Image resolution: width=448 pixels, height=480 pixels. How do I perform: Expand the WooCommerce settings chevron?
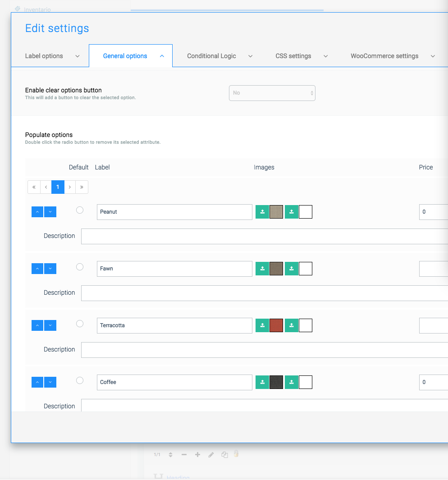[433, 56]
